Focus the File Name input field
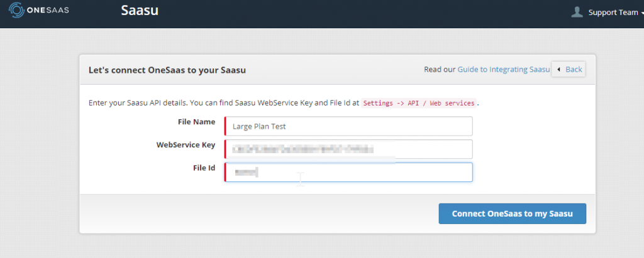 (348, 126)
